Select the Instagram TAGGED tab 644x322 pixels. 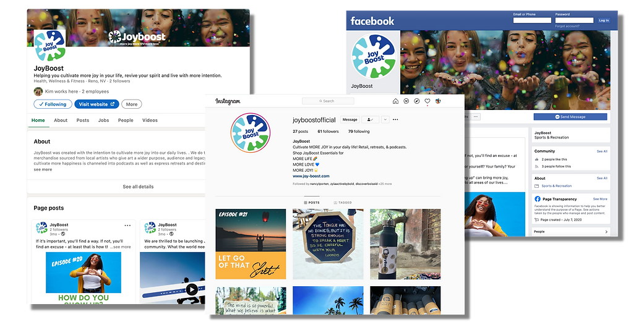click(343, 203)
